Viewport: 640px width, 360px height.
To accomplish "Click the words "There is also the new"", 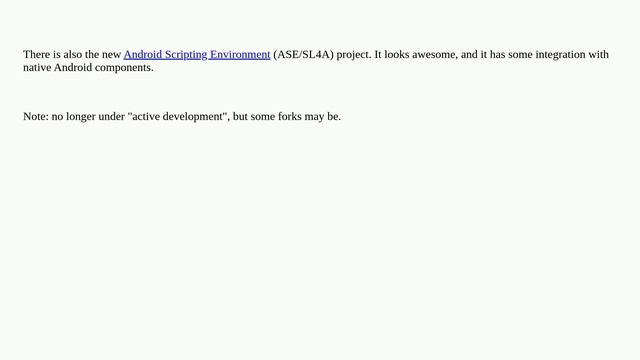I will 72,55.
